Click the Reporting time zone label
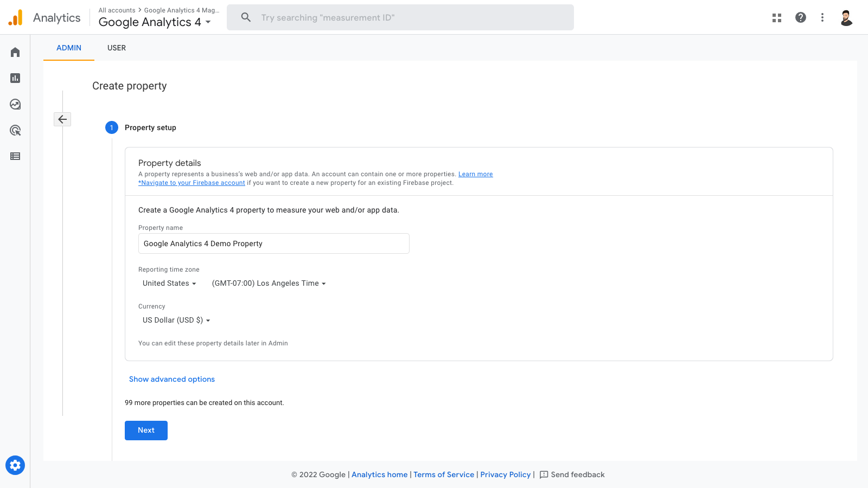 (x=169, y=269)
